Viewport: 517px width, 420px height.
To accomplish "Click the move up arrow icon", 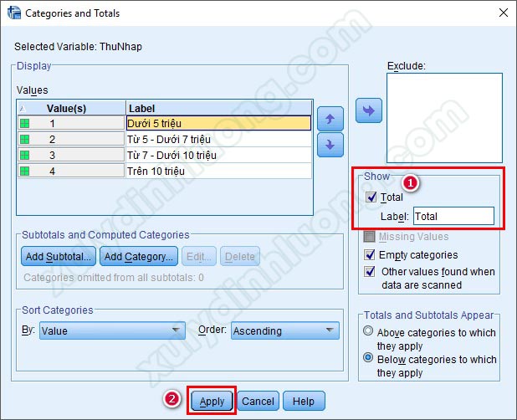I will coord(330,119).
